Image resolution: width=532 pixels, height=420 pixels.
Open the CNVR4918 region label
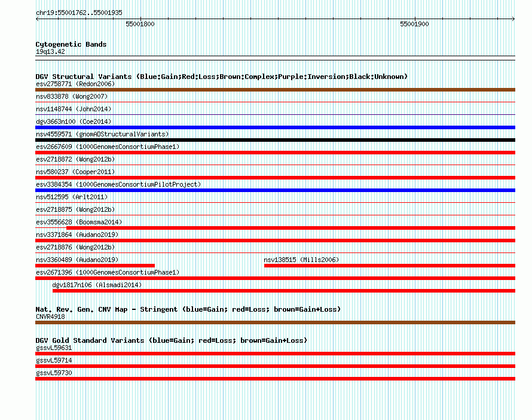click(50, 316)
